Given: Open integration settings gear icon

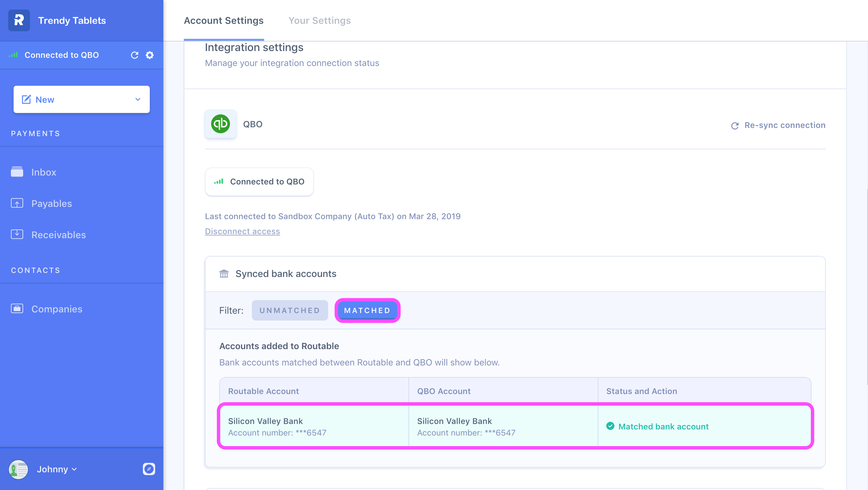Looking at the screenshot, I should pos(150,55).
